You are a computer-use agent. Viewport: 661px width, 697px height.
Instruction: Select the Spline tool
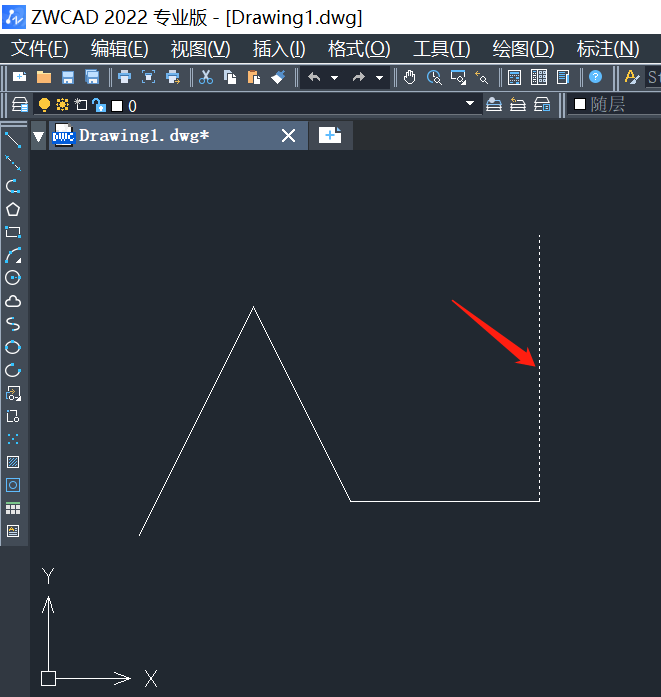(13, 324)
